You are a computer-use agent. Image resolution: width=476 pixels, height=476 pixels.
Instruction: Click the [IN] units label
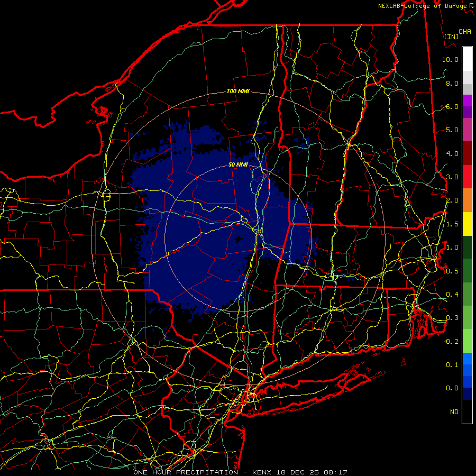[451, 36]
